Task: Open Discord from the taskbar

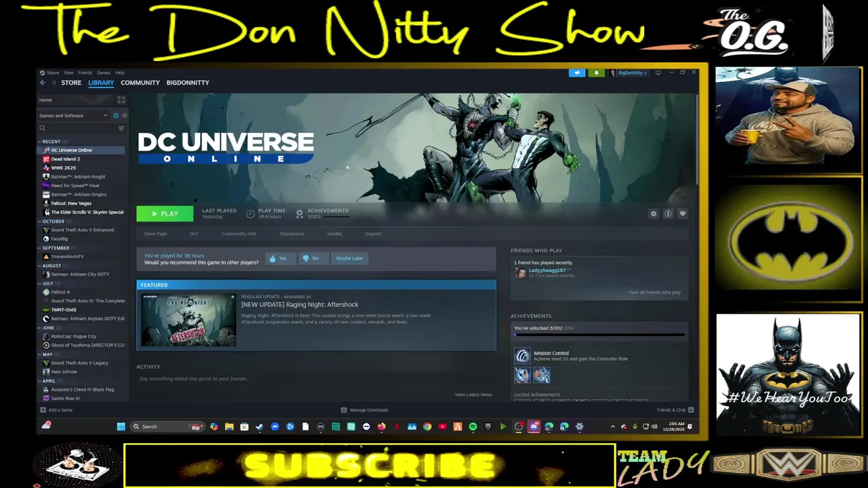Action: click(534, 426)
